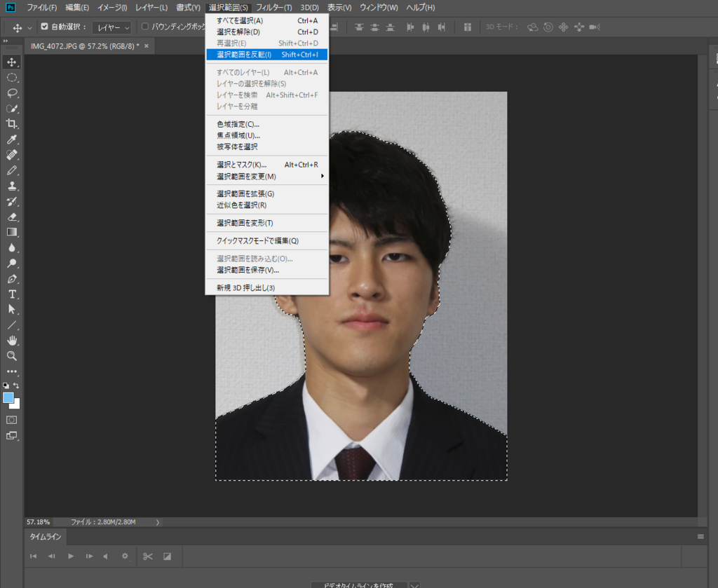This screenshot has width=718, height=588.
Task: Select the Gradient tool
Action: 12,232
